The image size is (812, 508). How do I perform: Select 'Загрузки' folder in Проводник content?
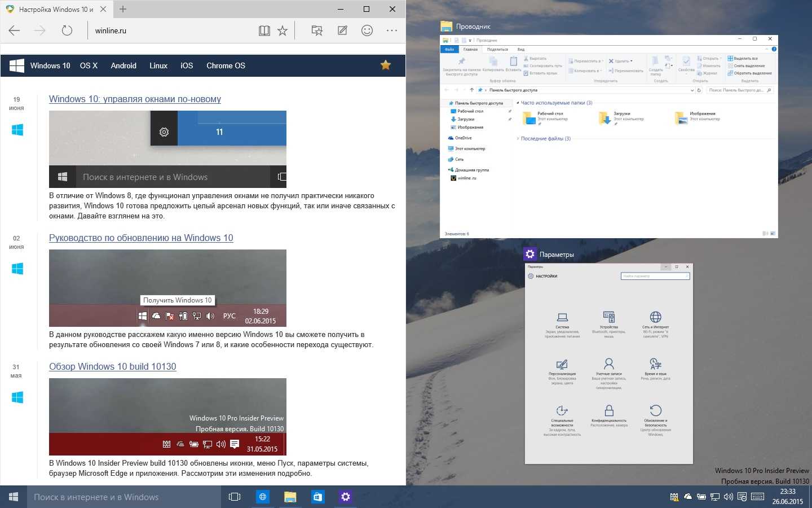621,117
